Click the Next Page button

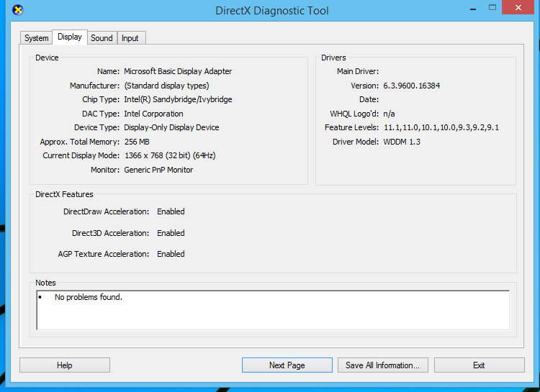click(287, 365)
